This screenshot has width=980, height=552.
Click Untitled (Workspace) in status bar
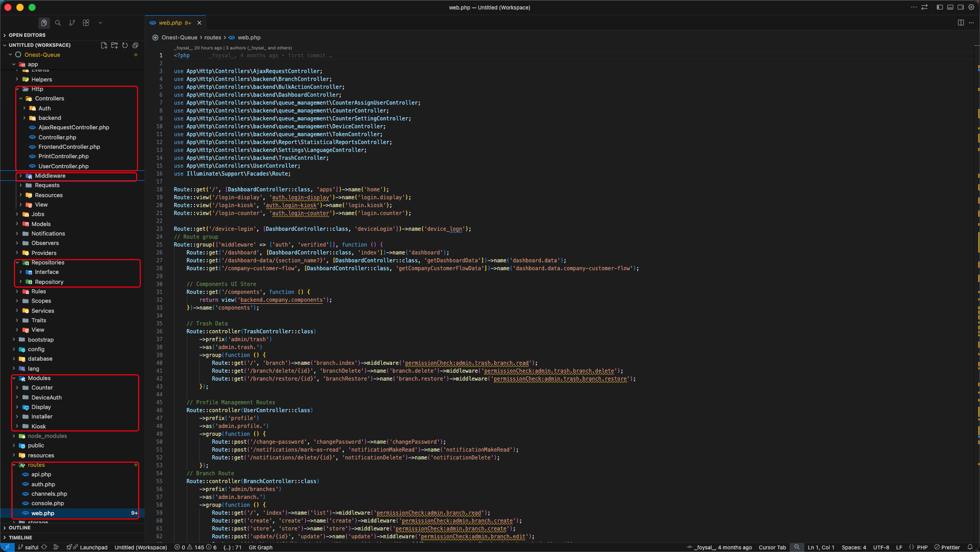(x=140, y=547)
